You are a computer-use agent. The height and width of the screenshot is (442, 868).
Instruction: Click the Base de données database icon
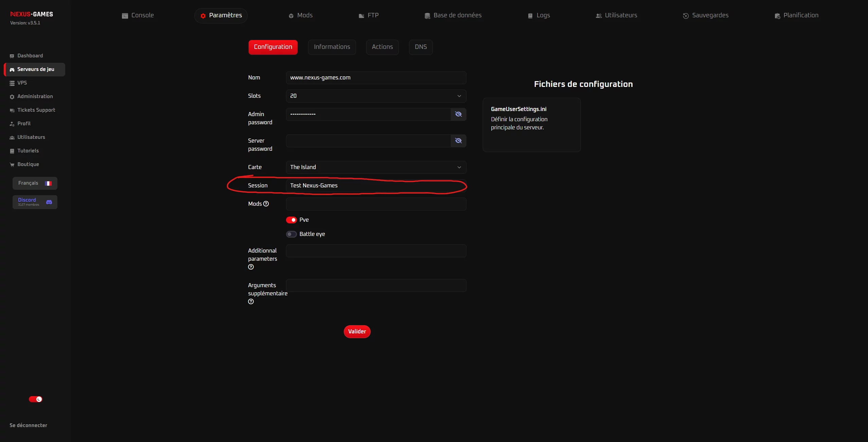click(x=427, y=16)
